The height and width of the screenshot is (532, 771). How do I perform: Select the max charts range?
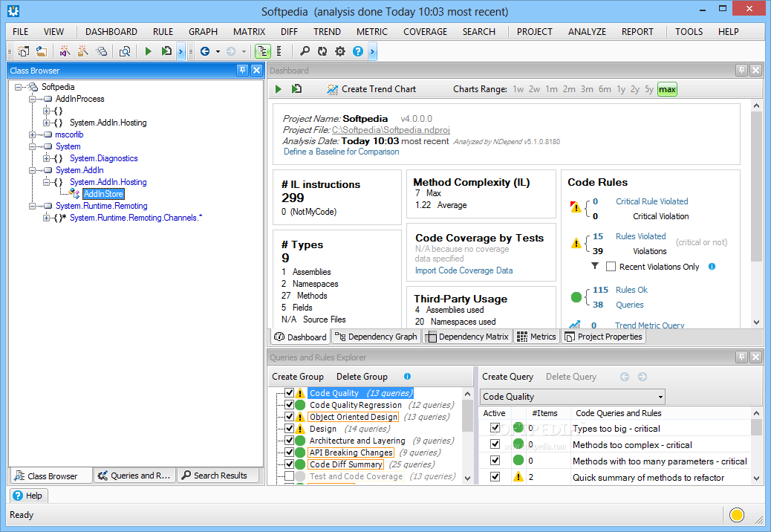click(x=667, y=89)
